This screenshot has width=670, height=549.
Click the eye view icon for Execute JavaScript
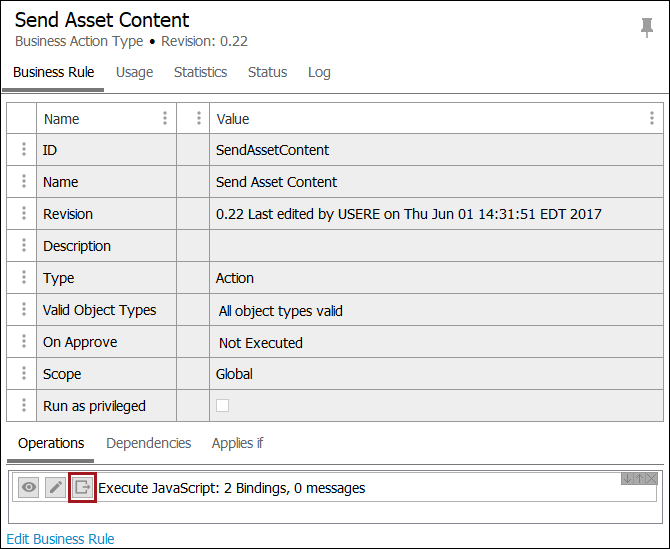coord(30,488)
